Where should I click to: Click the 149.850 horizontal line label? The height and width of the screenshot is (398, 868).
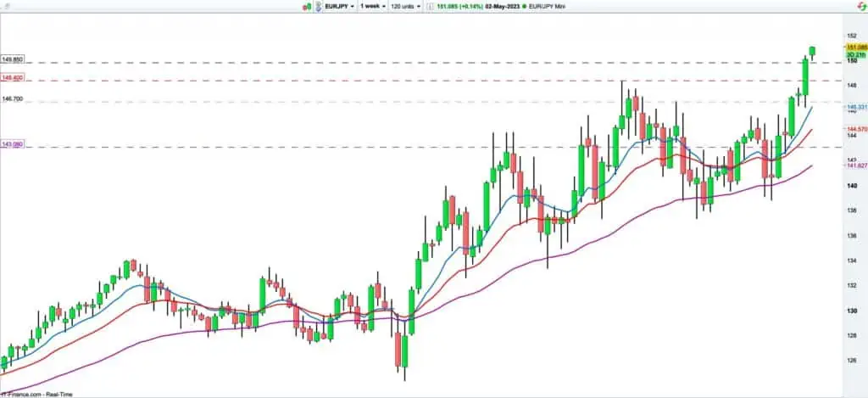coord(12,59)
